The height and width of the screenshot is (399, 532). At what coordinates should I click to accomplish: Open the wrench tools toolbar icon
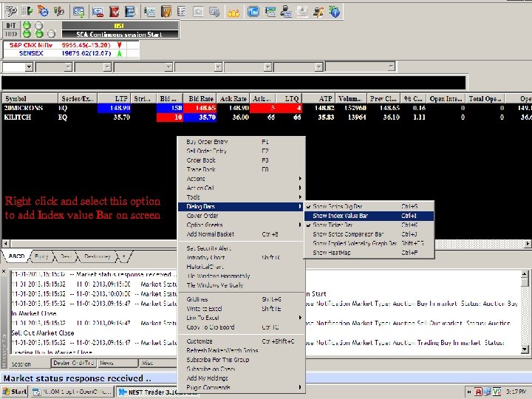58,11
